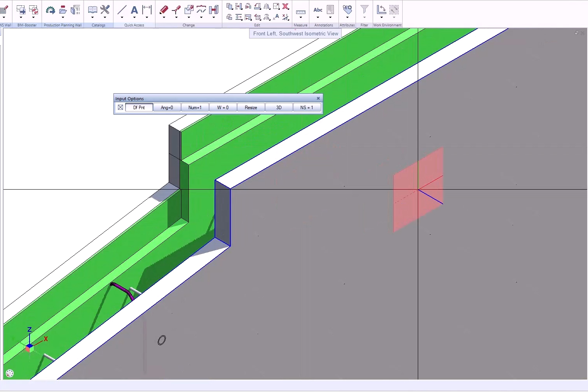The height and width of the screenshot is (392, 588).
Task: Toggle the Df Pnt option in Input Options
Action: [x=139, y=107]
